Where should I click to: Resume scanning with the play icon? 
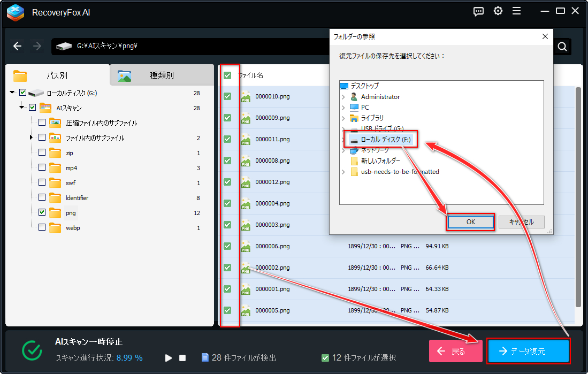pyautogui.click(x=168, y=358)
